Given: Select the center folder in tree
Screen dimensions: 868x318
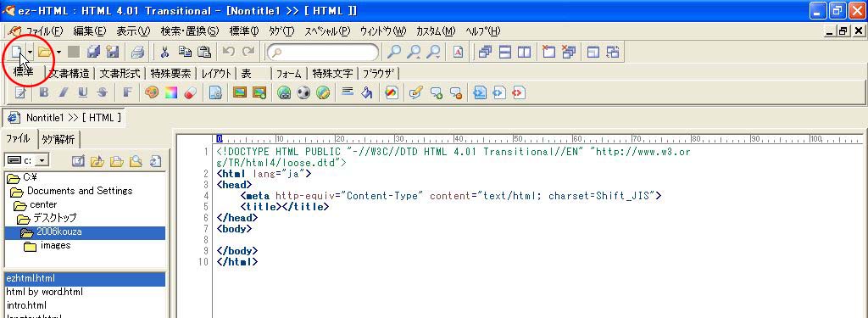Looking at the screenshot, I should [36, 205].
